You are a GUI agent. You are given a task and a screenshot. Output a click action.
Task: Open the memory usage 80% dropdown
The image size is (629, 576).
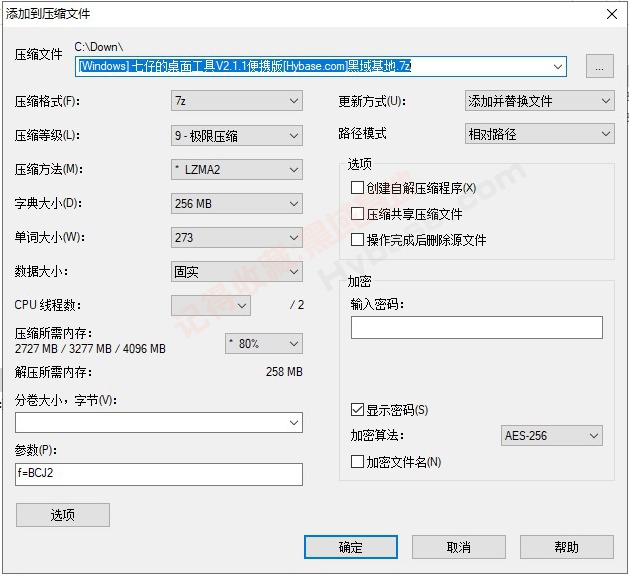264,344
